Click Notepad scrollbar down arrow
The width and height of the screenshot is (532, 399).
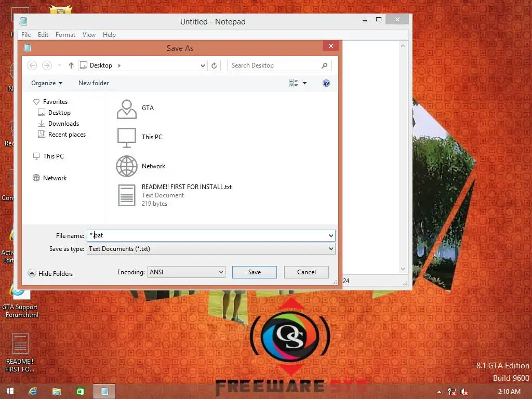[403, 269]
